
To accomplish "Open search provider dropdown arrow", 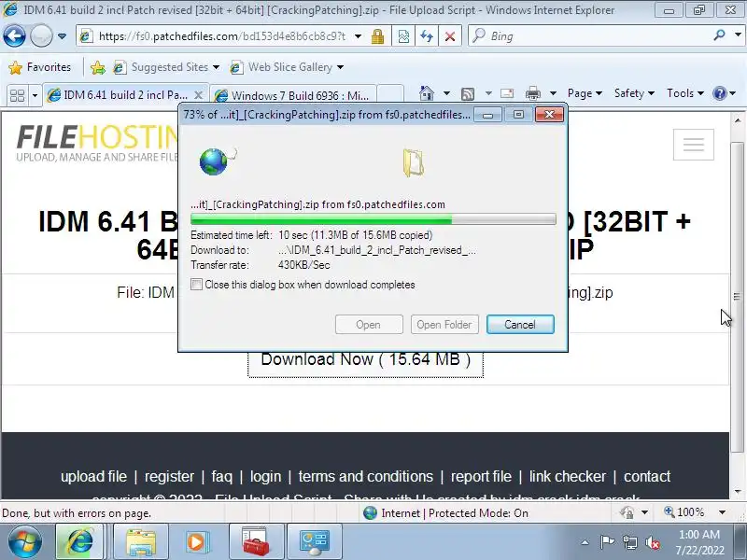I will [x=739, y=35].
